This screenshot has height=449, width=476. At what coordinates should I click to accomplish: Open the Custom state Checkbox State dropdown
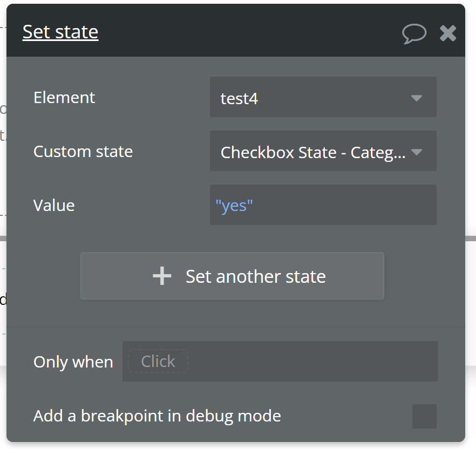pos(313,152)
